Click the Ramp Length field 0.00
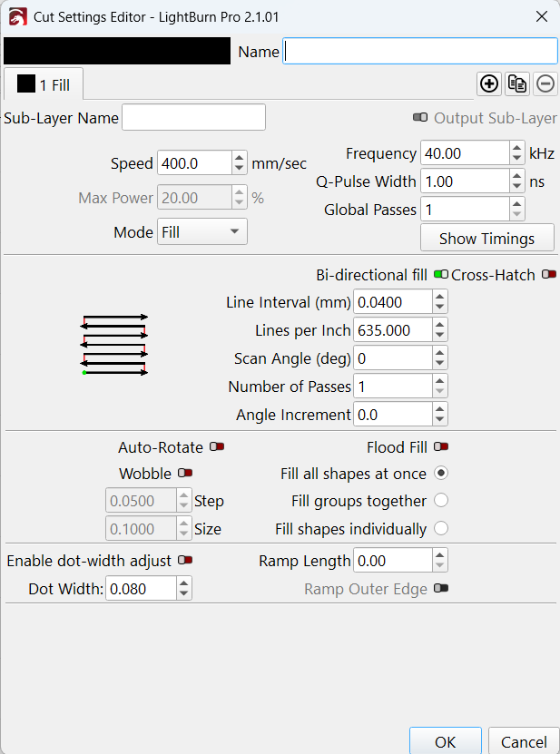560x754 pixels. click(x=393, y=560)
